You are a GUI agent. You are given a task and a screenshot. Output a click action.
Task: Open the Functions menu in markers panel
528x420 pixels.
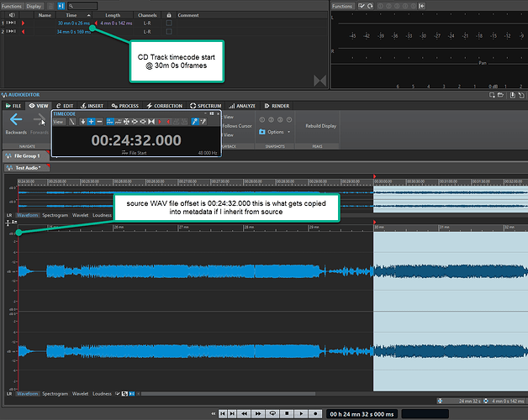tap(12, 6)
